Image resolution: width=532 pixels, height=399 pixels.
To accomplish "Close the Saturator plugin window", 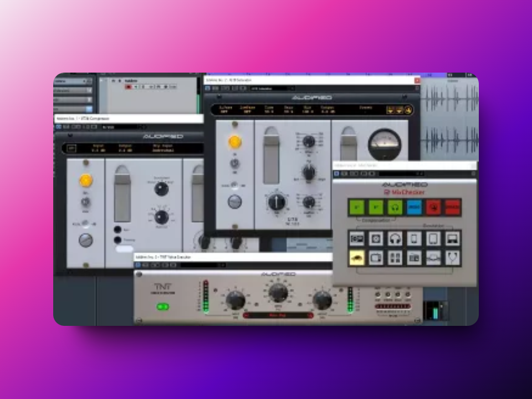I will click(x=417, y=80).
